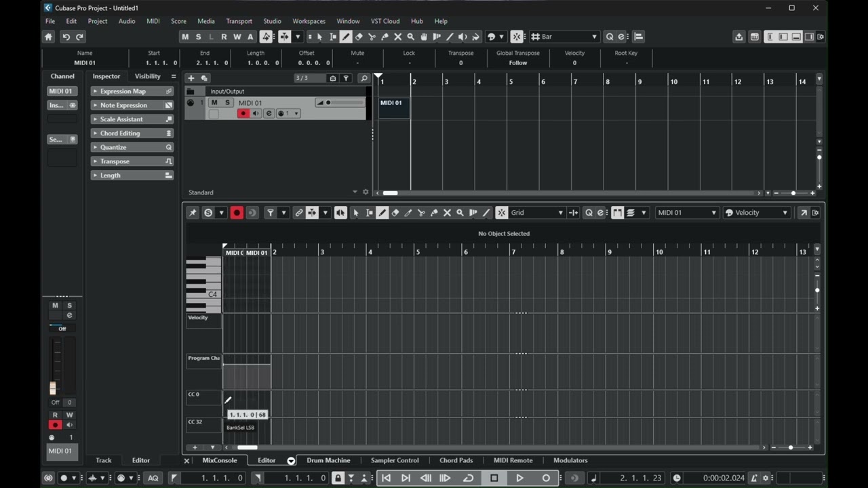The width and height of the screenshot is (868, 488).
Task: Expand the Quantize inspector section
Action: click(x=132, y=147)
